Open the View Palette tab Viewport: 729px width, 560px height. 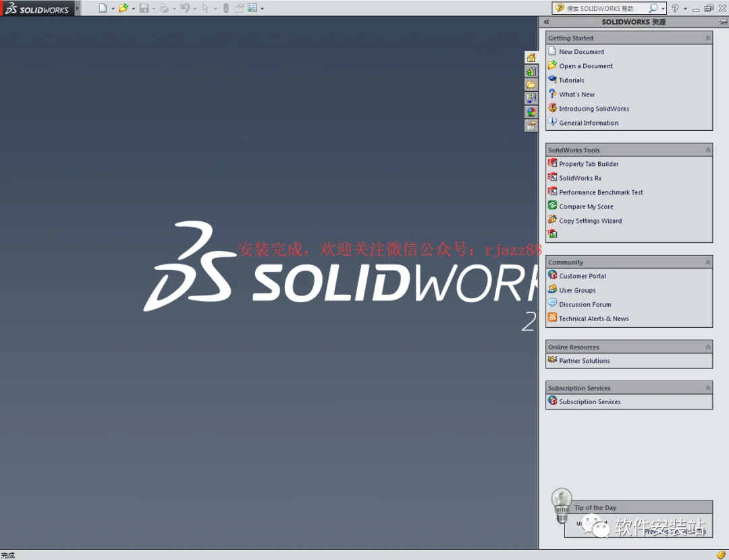click(531, 98)
